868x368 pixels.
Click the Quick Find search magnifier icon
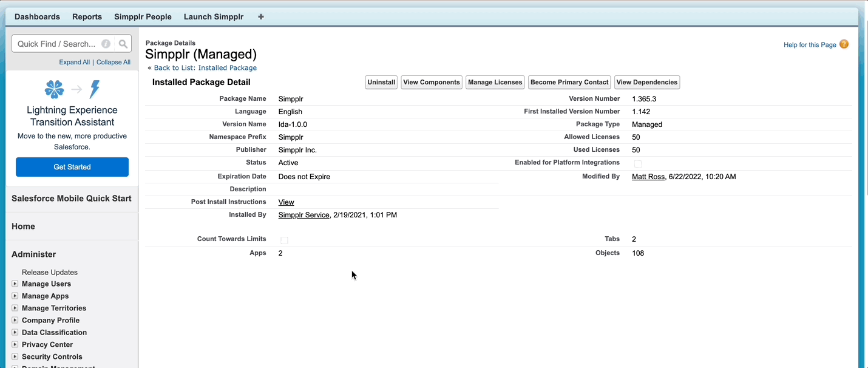tap(123, 44)
